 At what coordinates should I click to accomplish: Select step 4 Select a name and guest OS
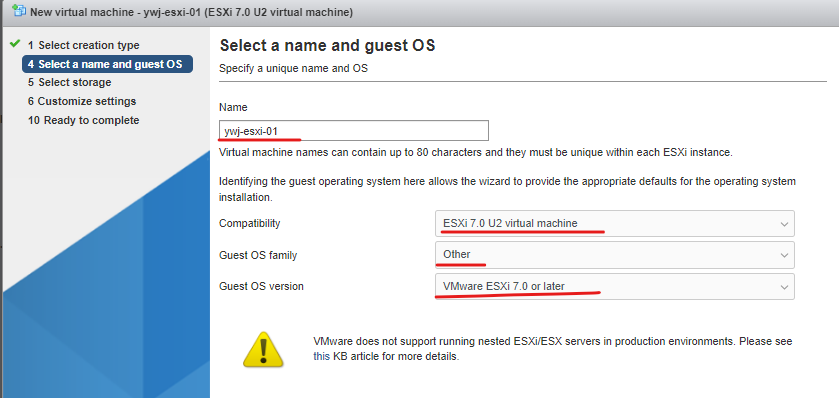[107, 64]
